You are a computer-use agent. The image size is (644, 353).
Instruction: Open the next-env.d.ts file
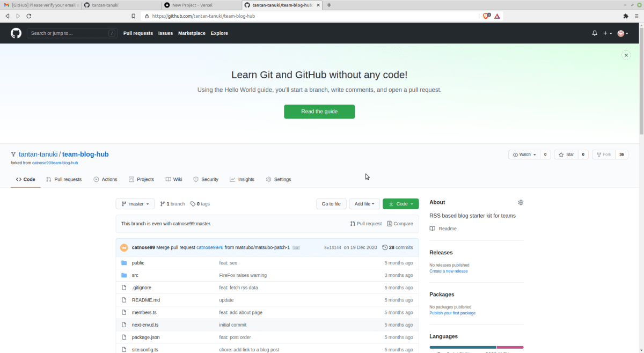click(145, 325)
